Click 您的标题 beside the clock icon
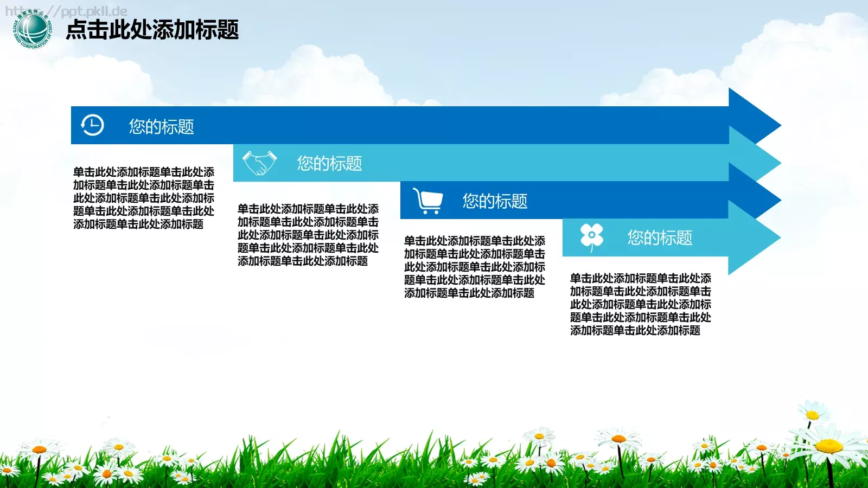 161,126
